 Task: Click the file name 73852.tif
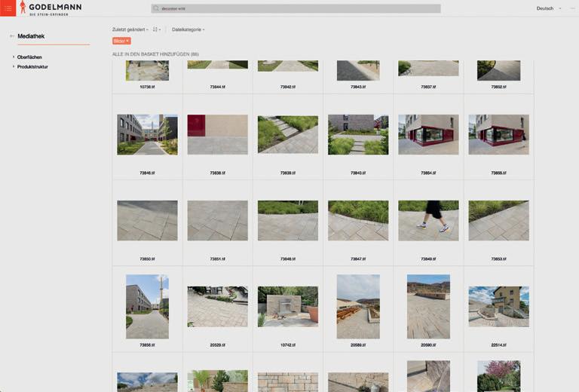(x=498, y=87)
